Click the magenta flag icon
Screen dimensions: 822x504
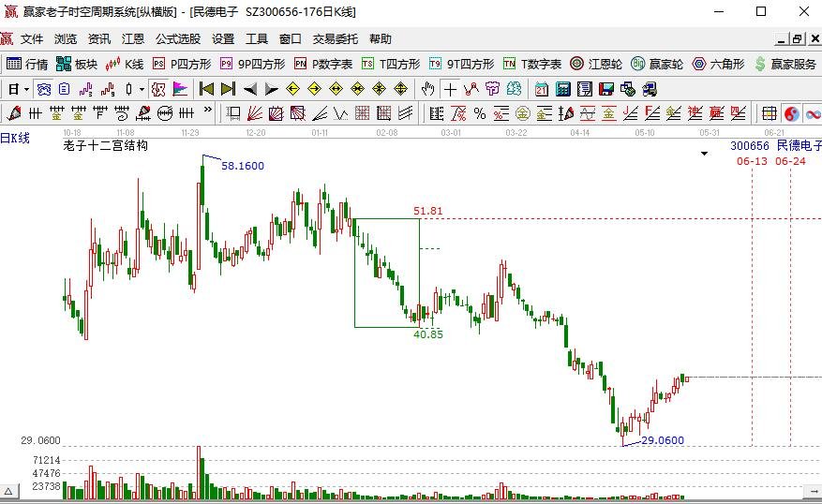pos(180,90)
